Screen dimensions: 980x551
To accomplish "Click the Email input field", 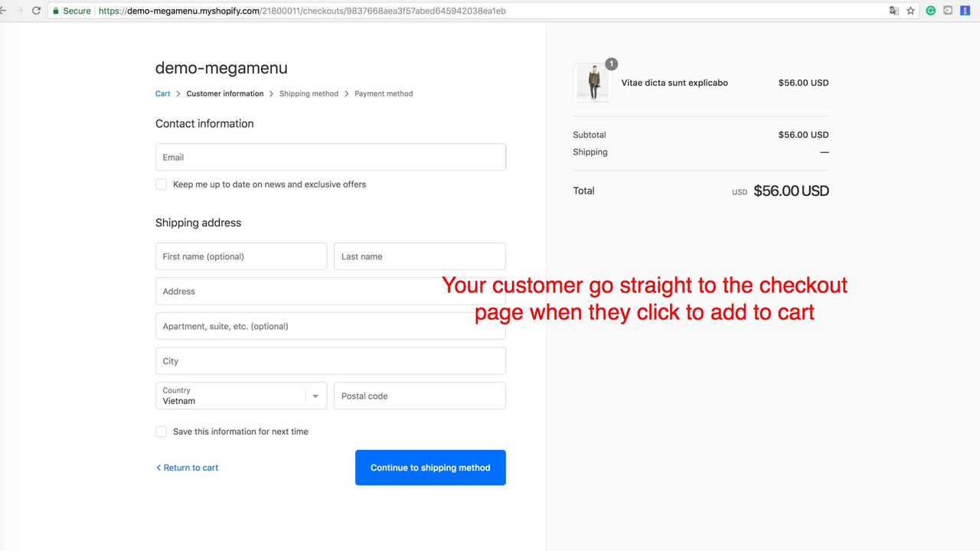I will [x=330, y=157].
